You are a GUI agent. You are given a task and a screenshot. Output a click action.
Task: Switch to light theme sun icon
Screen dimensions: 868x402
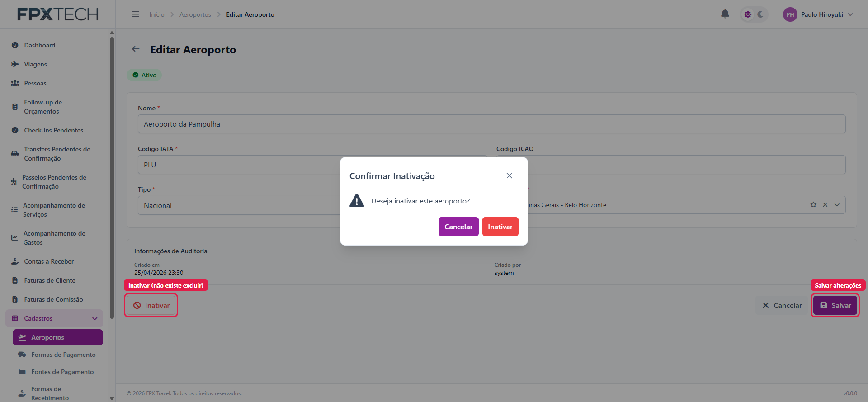(748, 14)
